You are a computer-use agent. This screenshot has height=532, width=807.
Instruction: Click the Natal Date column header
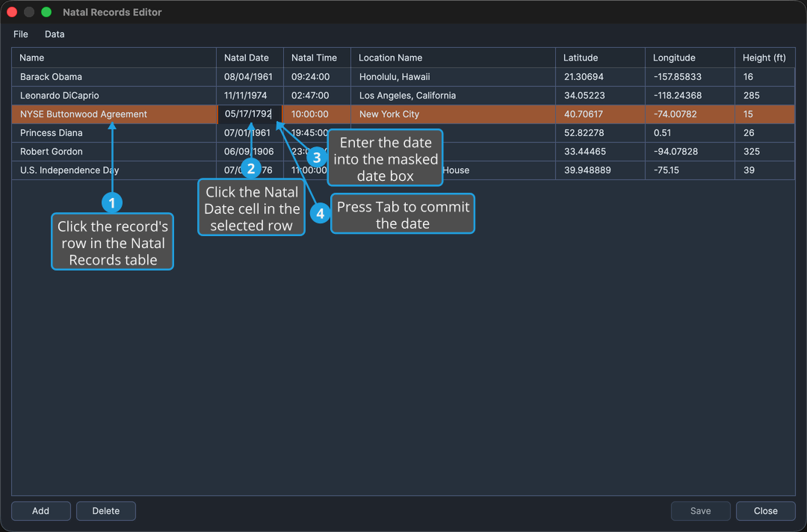click(250, 58)
